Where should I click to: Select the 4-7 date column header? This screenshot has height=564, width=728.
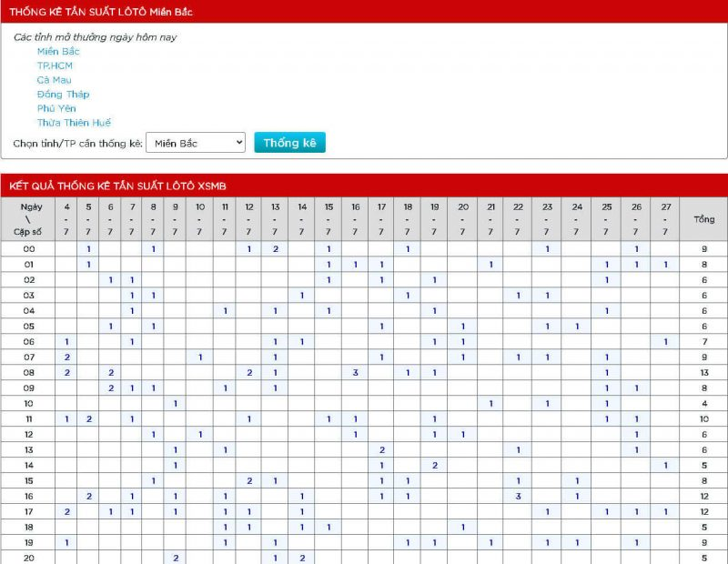66,219
